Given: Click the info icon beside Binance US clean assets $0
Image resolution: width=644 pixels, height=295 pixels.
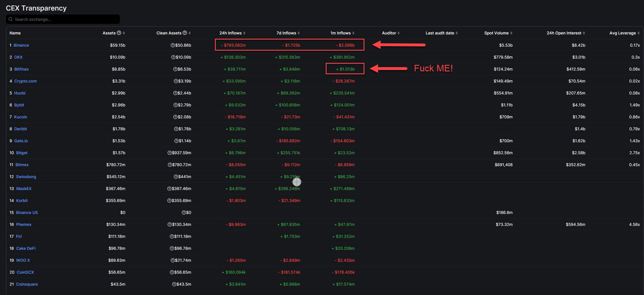Looking at the screenshot, I should pos(184,212).
